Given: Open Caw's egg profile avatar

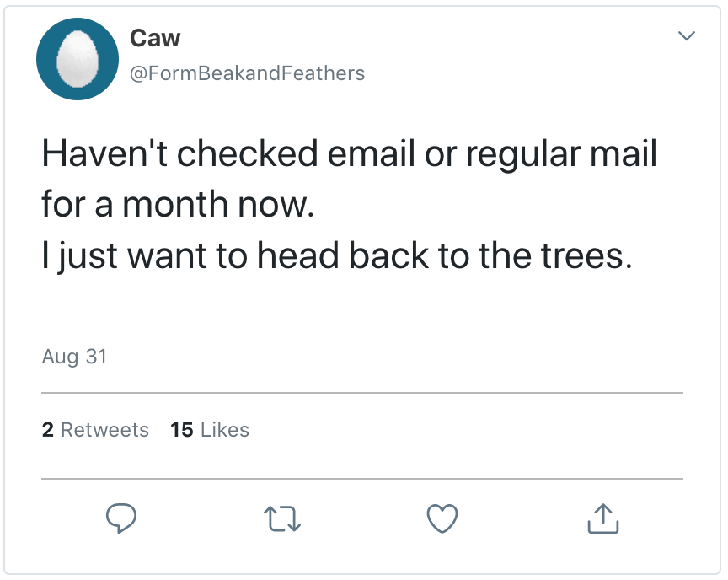Looking at the screenshot, I should pyautogui.click(x=77, y=59).
